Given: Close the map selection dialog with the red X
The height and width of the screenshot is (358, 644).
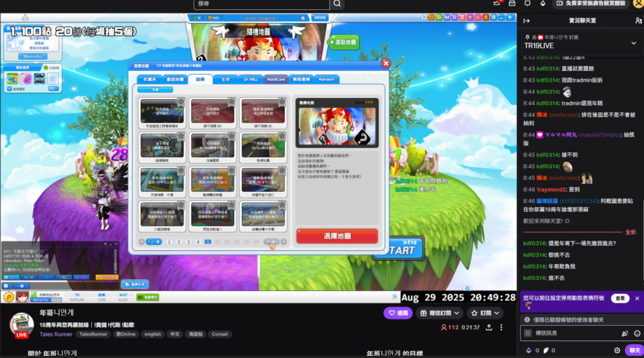Looking at the screenshot, I should 385,64.
